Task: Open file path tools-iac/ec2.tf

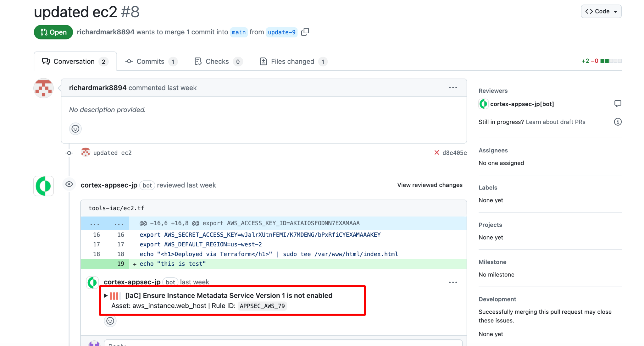Action: (x=116, y=208)
